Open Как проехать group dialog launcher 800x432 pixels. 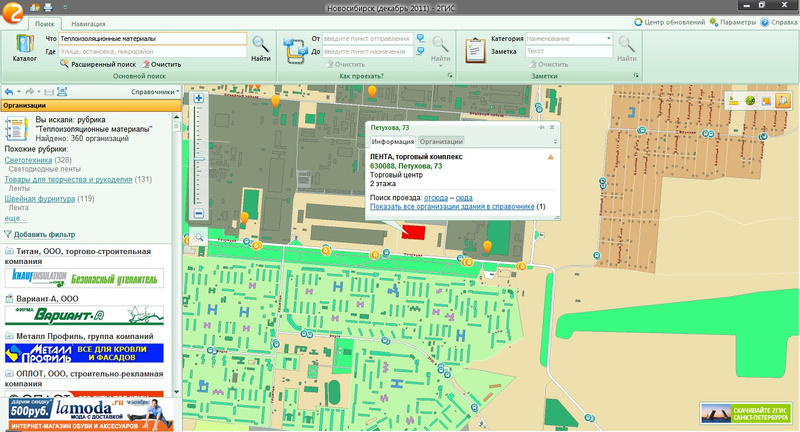450,75
